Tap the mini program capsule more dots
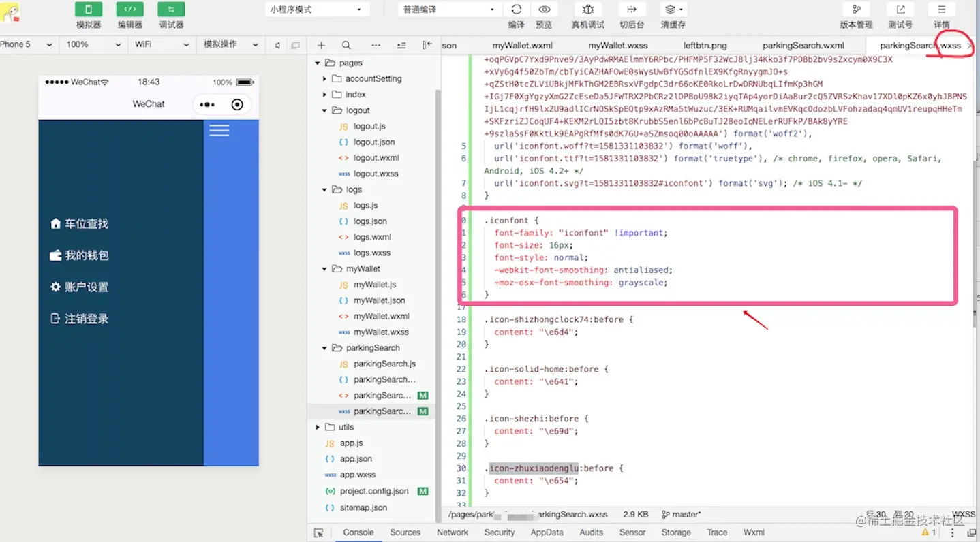Image resolution: width=980 pixels, height=542 pixels. click(207, 105)
